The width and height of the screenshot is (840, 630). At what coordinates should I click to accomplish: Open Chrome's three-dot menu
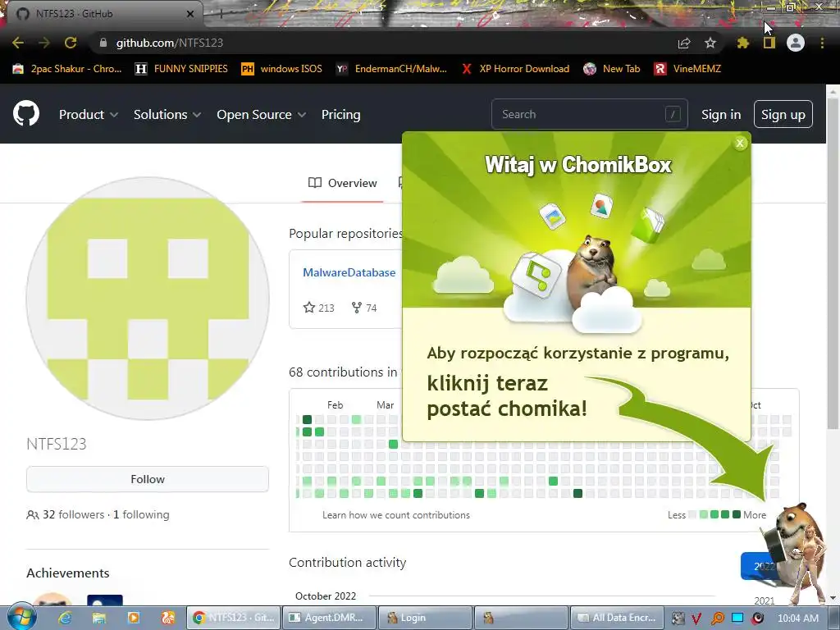coord(822,43)
